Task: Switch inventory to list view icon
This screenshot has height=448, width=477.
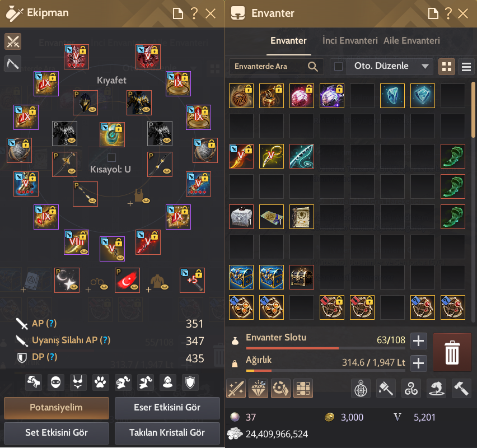Action: point(466,66)
